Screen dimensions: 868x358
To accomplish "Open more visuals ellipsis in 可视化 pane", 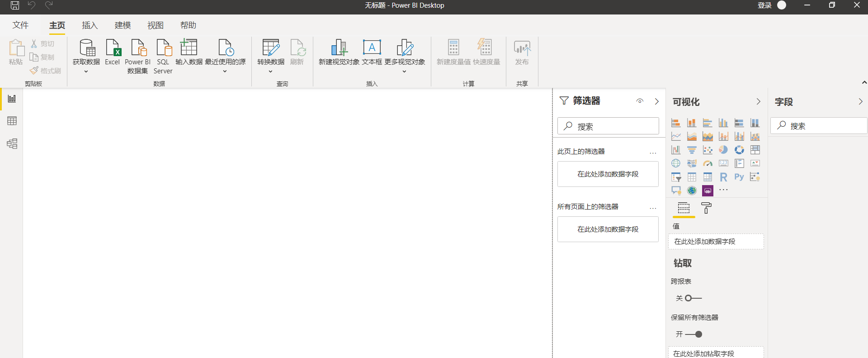I will pyautogui.click(x=723, y=190).
